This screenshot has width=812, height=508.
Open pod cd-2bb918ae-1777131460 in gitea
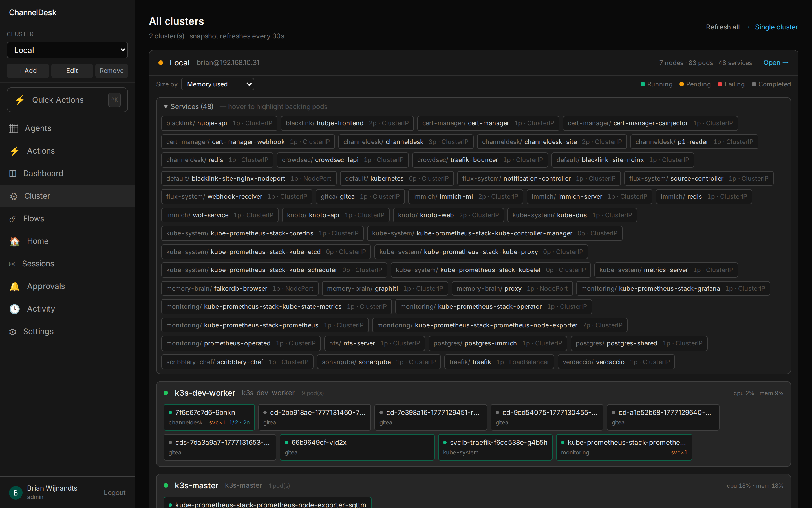(x=314, y=417)
